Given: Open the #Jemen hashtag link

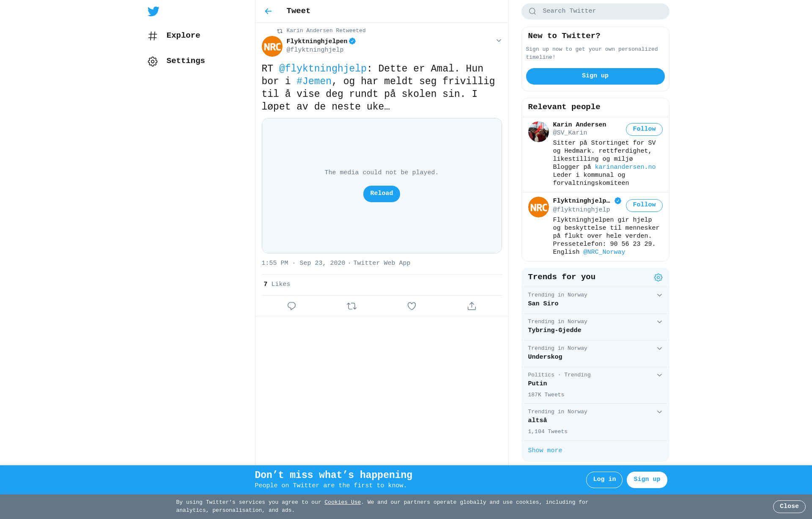Looking at the screenshot, I should [x=314, y=81].
